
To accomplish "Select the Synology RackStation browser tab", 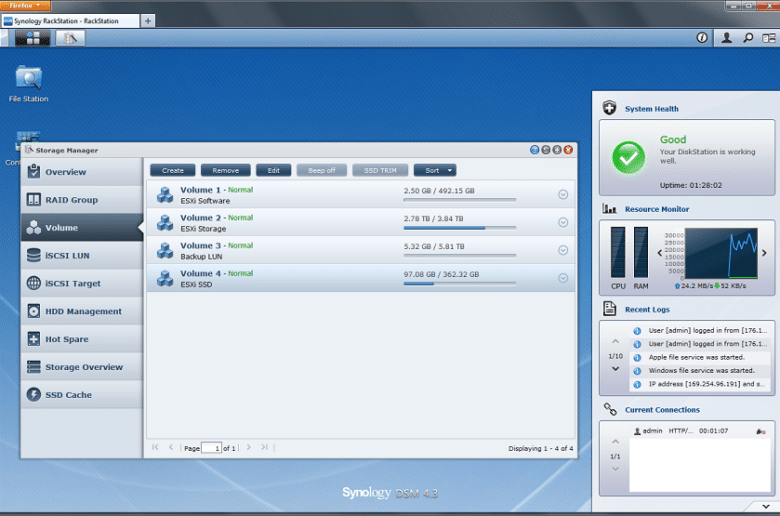I will point(70,21).
